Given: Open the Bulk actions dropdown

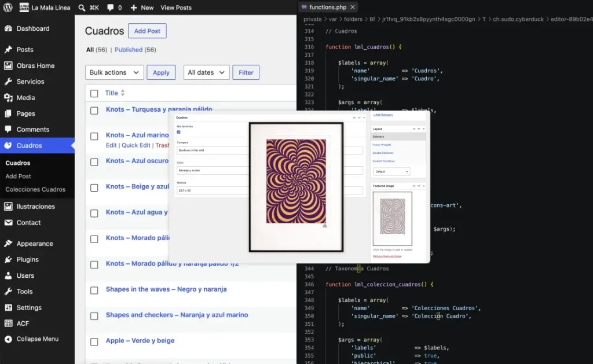Looking at the screenshot, I should coord(115,72).
